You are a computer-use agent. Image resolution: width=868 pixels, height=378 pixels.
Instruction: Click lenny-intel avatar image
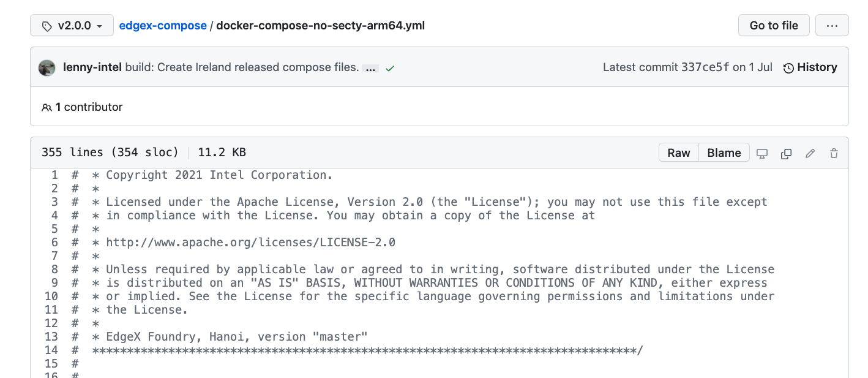(x=47, y=67)
